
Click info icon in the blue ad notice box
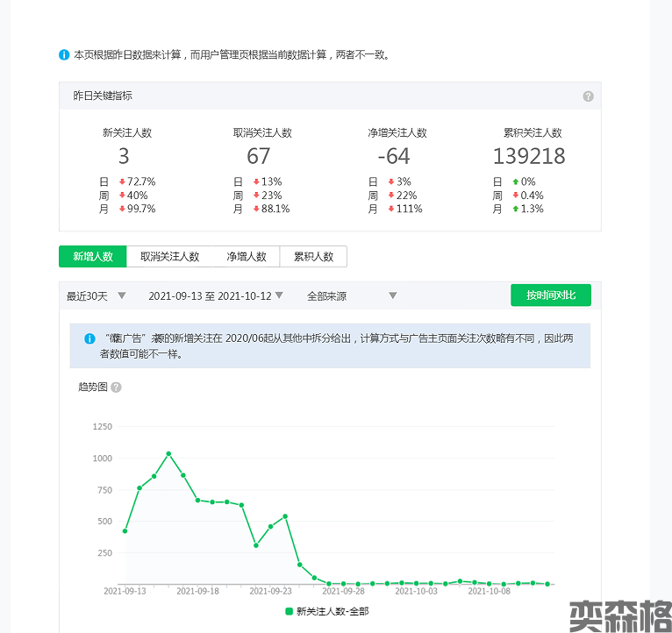[89, 338]
